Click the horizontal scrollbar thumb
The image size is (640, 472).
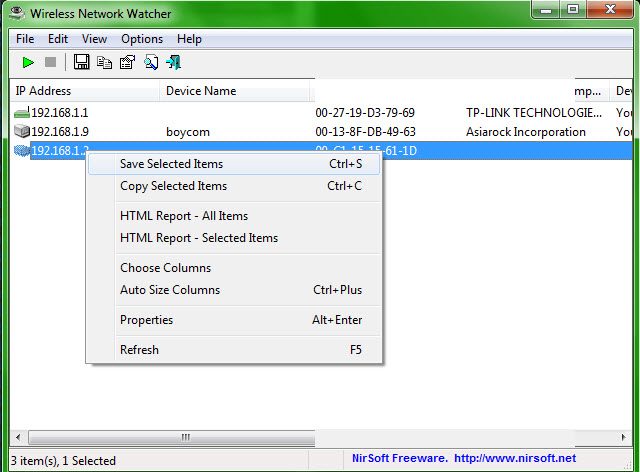[183, 437]
